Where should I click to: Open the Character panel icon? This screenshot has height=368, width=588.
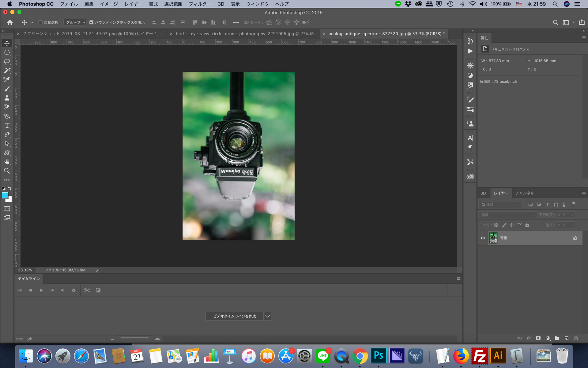tap(470, 138)
